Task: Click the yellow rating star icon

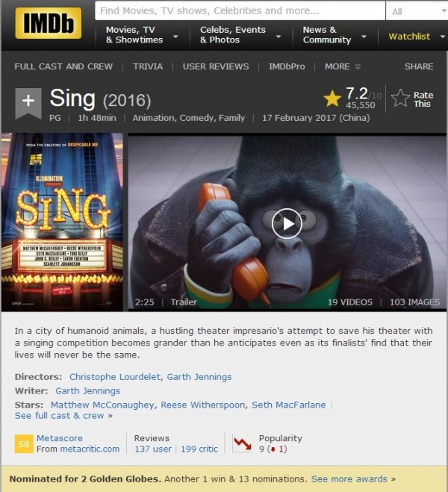Action: pos(332,99)
